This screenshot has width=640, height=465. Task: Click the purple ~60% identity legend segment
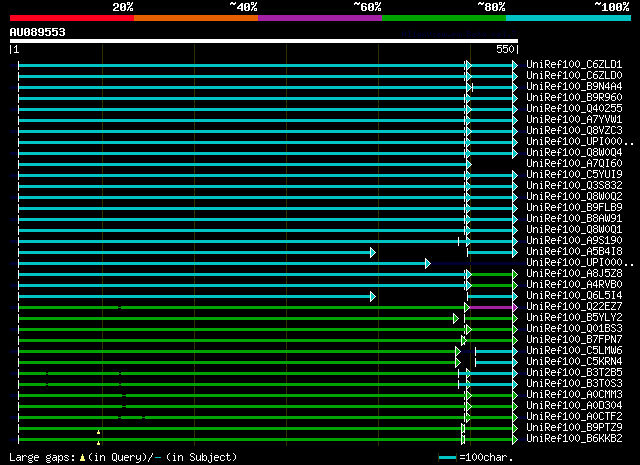(x=320, y=18)
